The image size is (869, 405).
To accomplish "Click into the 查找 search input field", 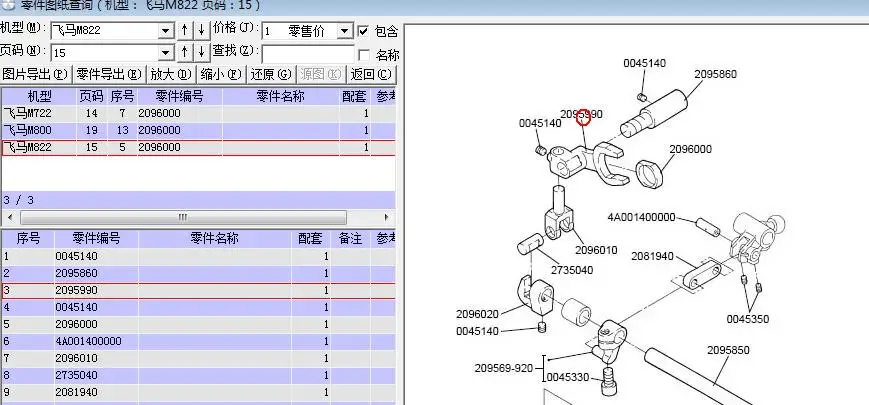I will click(308, 54).
